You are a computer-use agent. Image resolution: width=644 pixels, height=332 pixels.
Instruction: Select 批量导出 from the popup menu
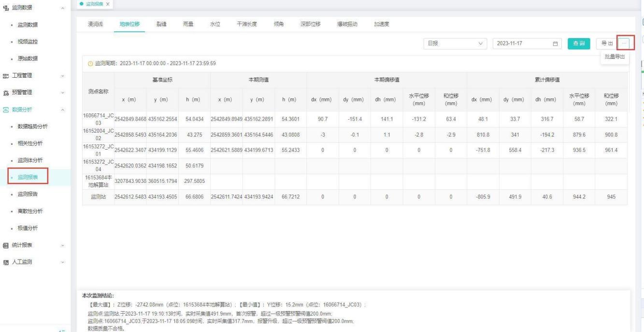(615, 57)
